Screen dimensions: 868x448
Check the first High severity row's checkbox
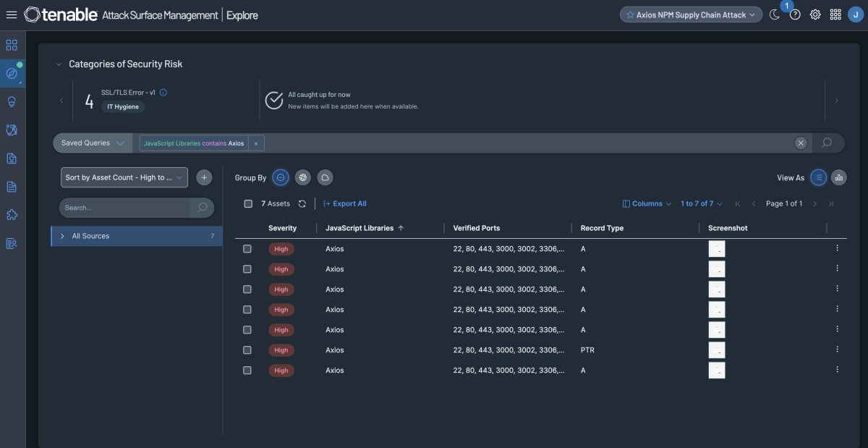click(x=247, y=248)
